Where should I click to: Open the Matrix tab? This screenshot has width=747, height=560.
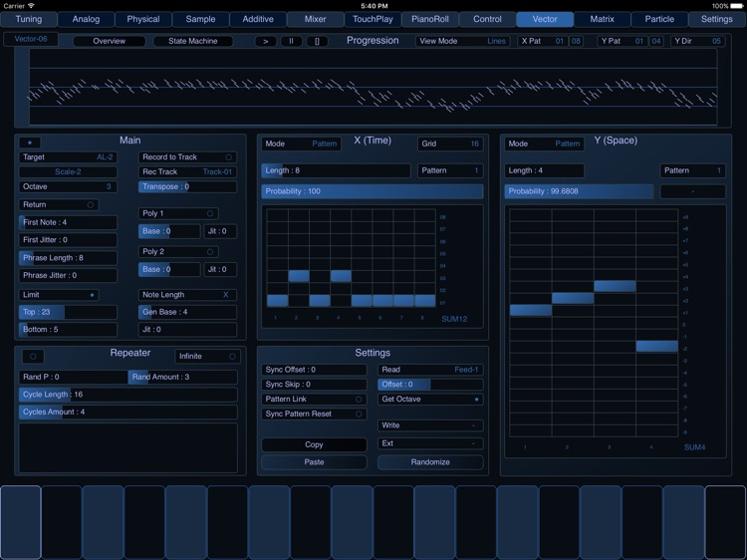[603, 19]
